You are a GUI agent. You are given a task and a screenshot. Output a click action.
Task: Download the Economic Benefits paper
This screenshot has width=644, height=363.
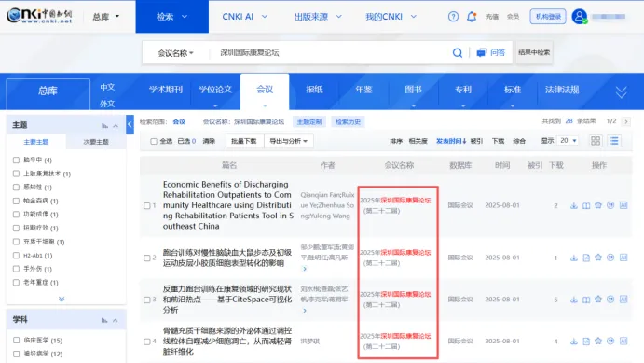(574, 205)
